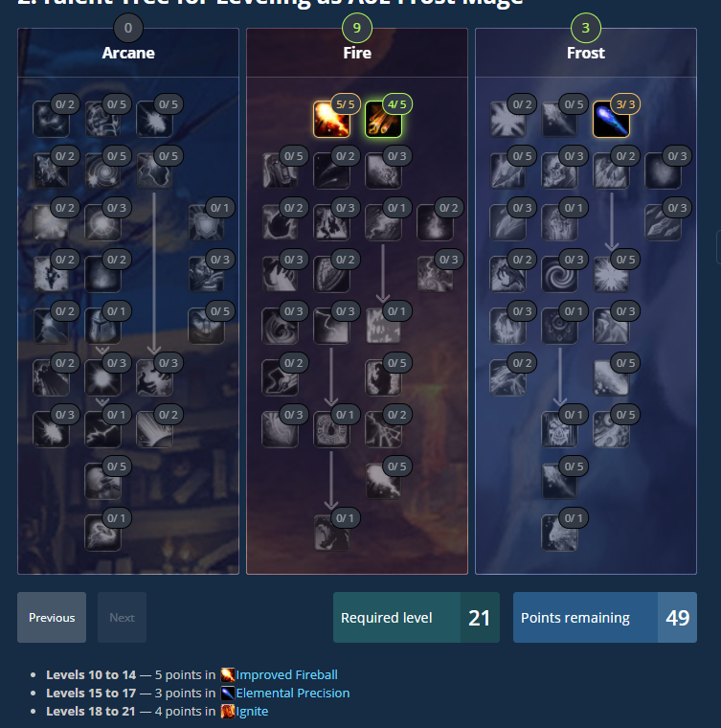Viewport: 721px width, 728px height.
Task: Click the Presence of Mind helmet talent icon
Action: coord(103,326)
